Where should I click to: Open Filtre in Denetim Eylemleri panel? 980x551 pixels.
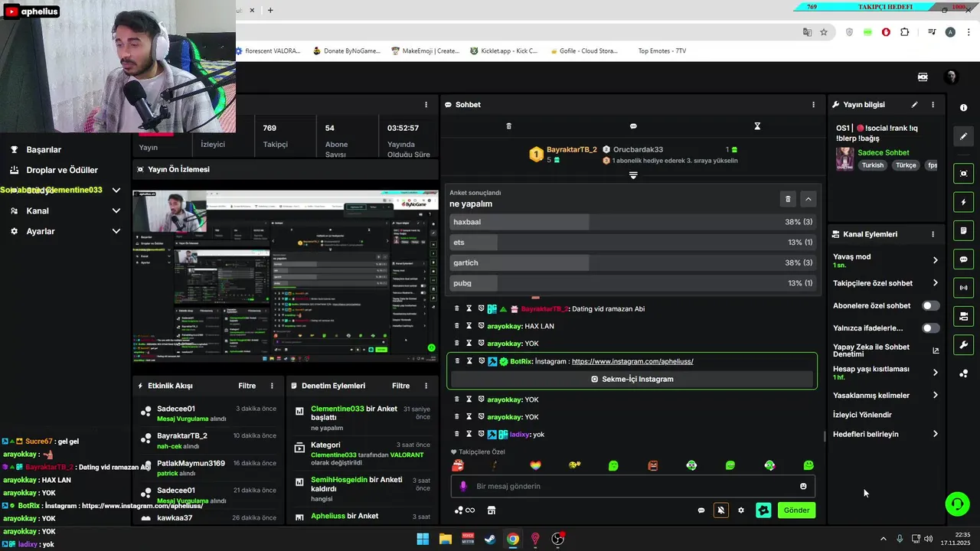[x=400, y=386]
